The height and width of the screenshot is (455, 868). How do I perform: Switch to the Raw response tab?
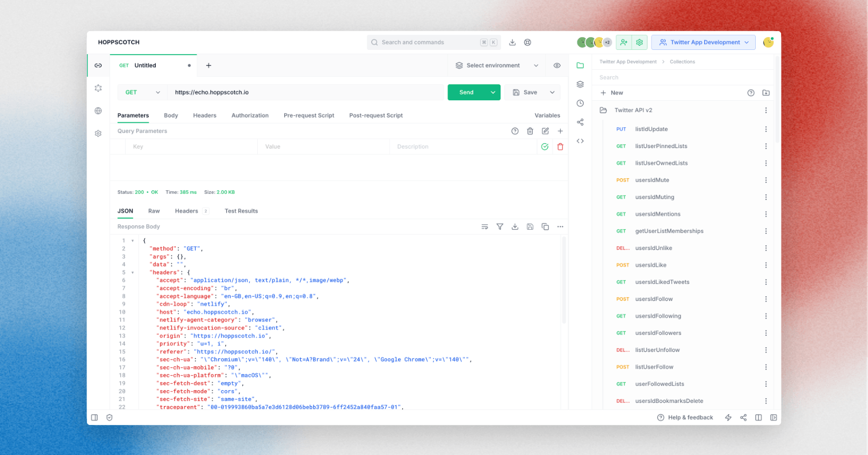154,211
